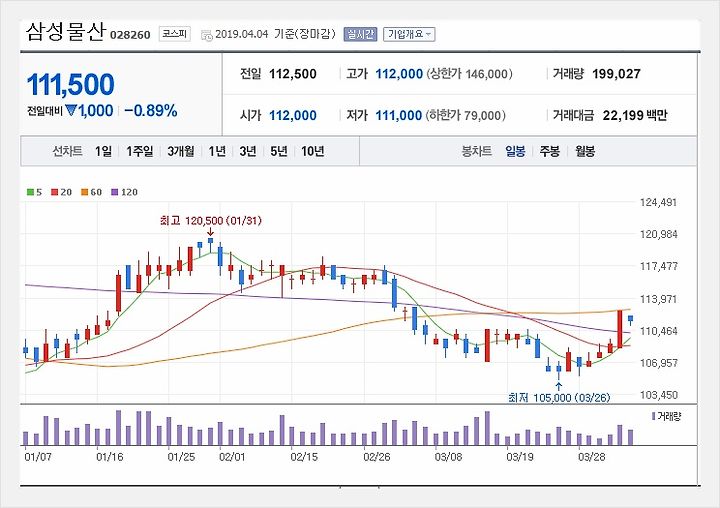This screenshot has height=508, width=720.
Task: Click the current price 111,500
Action: tap(71, 85)
